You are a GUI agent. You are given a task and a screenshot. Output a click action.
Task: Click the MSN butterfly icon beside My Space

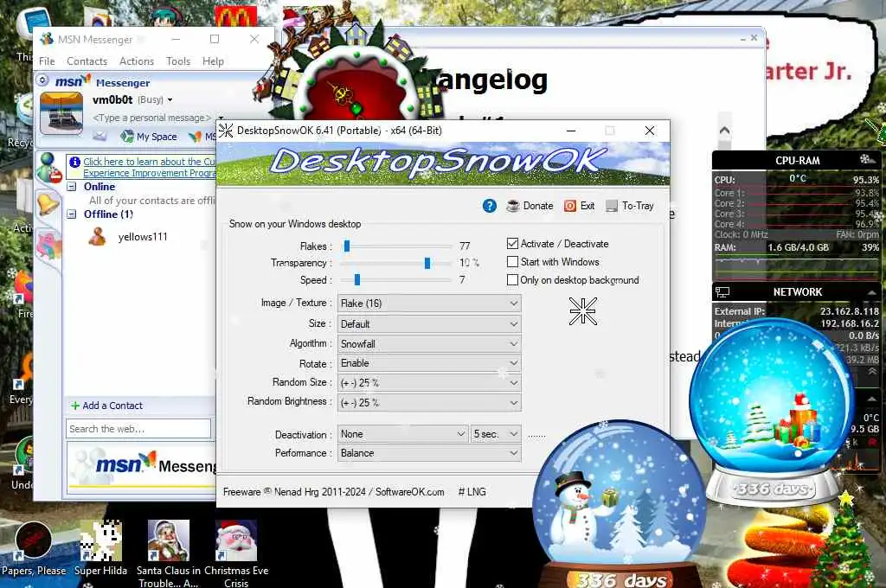coord(195,136)
